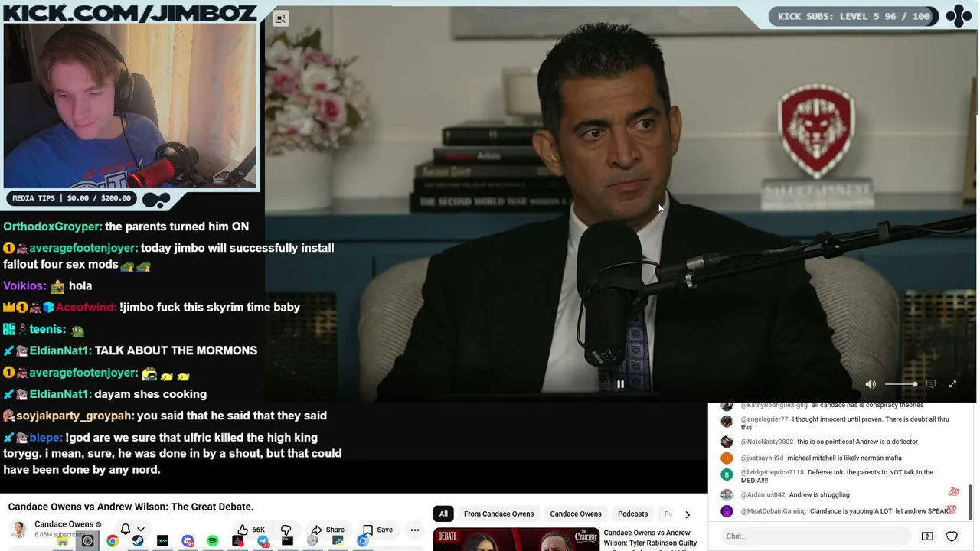Image resolution: width=980 pixels, height=551 pixels.
Task: Share the debate video
Action: (328, 530)
